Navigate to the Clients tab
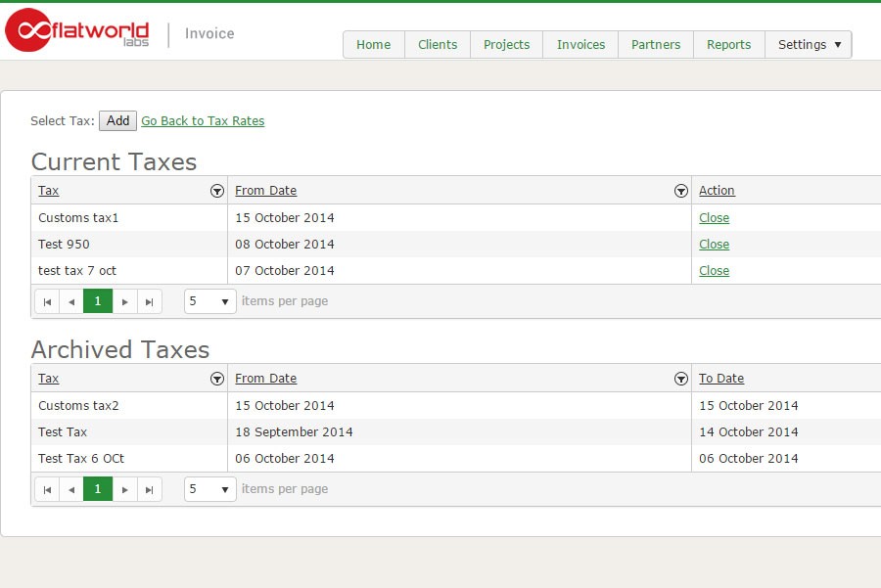Image resolution: width=881 pixels, height=588 pixels. point(438,44)
